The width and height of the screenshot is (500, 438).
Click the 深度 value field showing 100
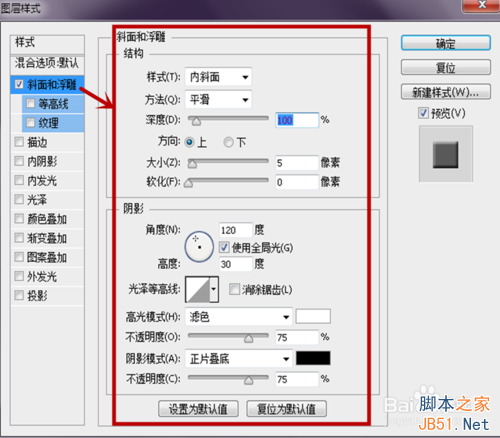297,120
